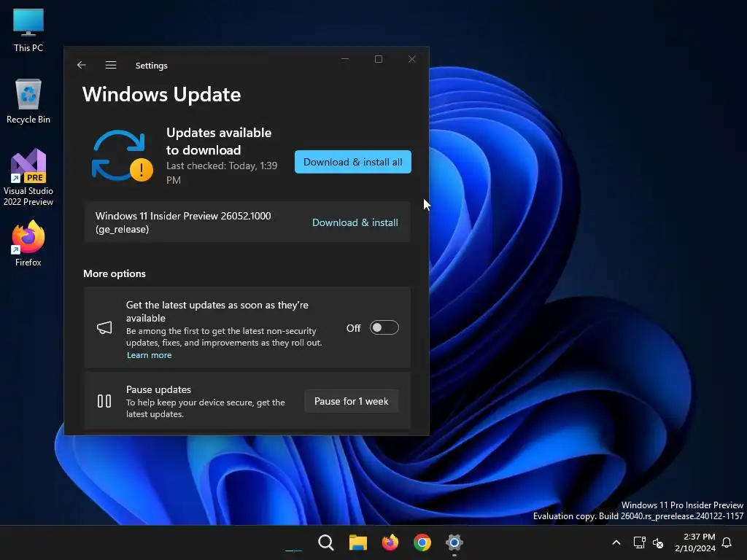The width and height of the screenshot is (747, 560).
Task: Click Download & install all button
Action: point(352,162)
